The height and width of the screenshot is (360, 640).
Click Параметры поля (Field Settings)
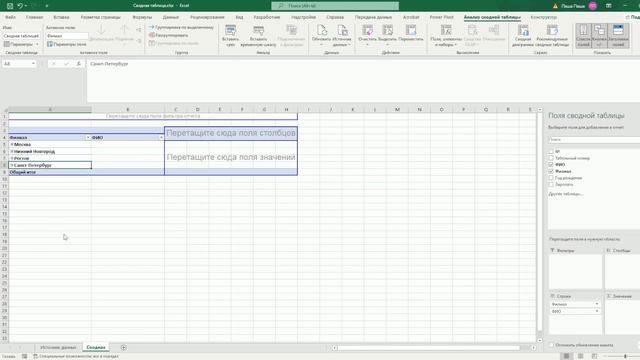pyautogui.click(x=67, y=44)
